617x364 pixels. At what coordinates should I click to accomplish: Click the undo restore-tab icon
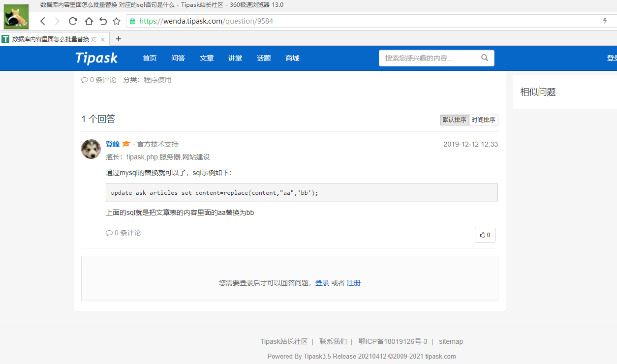pos(103,21)
